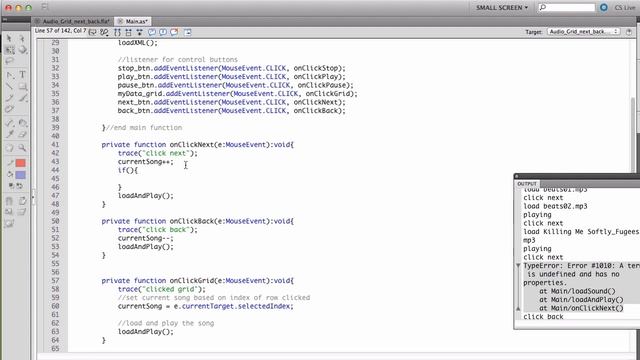Viewport: 640px width, 360px height.
Task: Open the SMALL SCREEN workspace dropdown
Action: pos(502,7)
